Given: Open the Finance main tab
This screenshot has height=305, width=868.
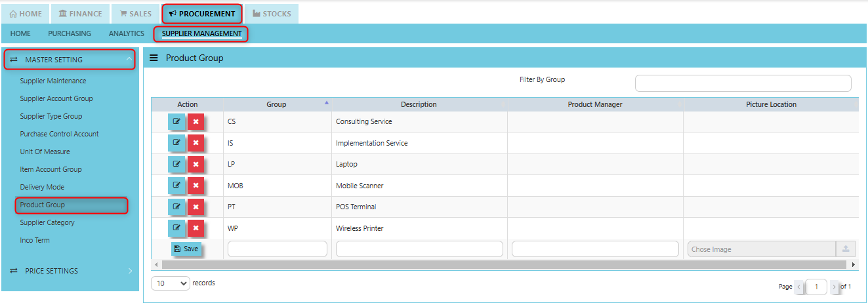Looking at the screenshot, I should click(80, 14).
